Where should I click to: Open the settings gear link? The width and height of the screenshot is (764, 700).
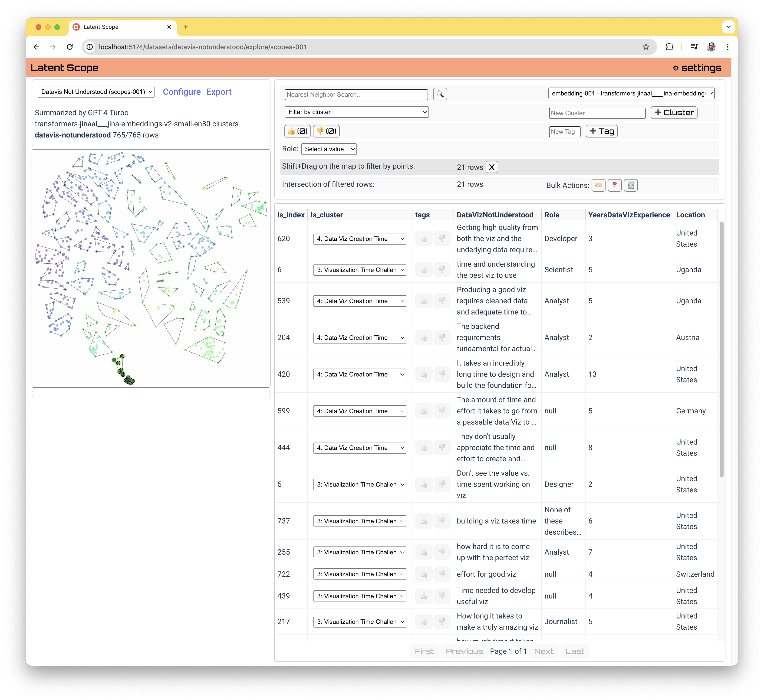point(697,68)
